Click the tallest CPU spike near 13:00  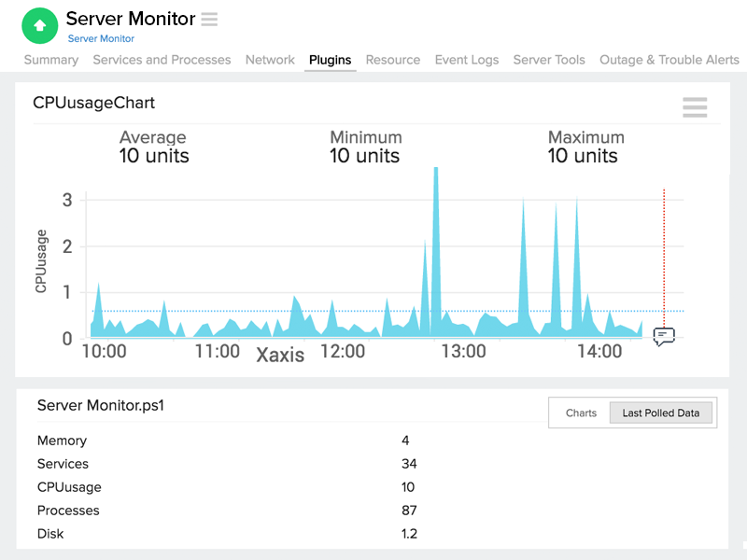click(x=436, y=233)
